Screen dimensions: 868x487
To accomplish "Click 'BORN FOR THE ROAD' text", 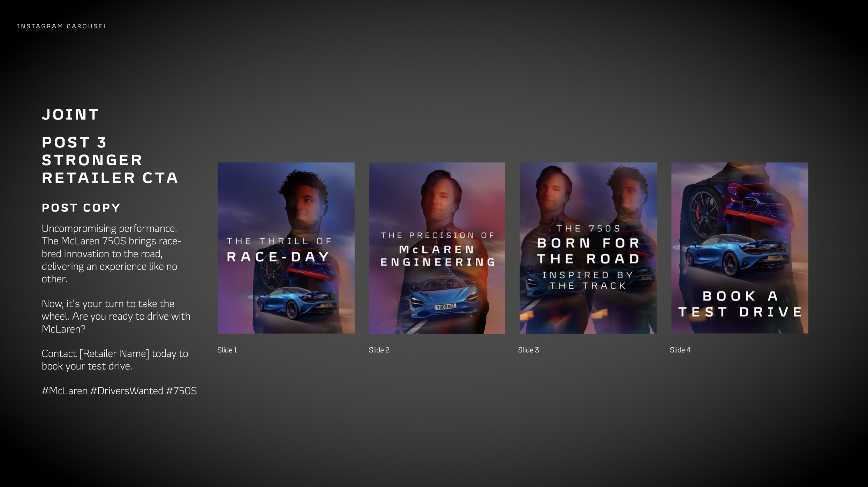I will [588, 251].
